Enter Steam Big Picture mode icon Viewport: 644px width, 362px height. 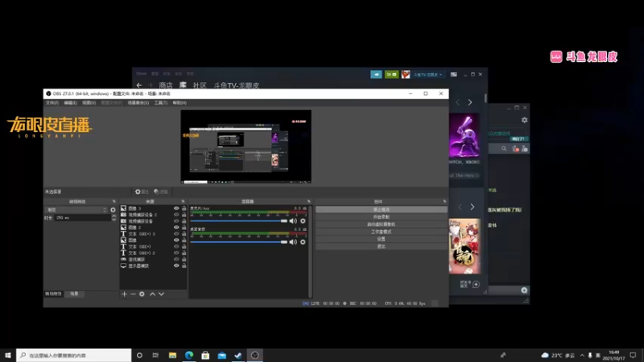pyautogui.click(x=453, y=74)
